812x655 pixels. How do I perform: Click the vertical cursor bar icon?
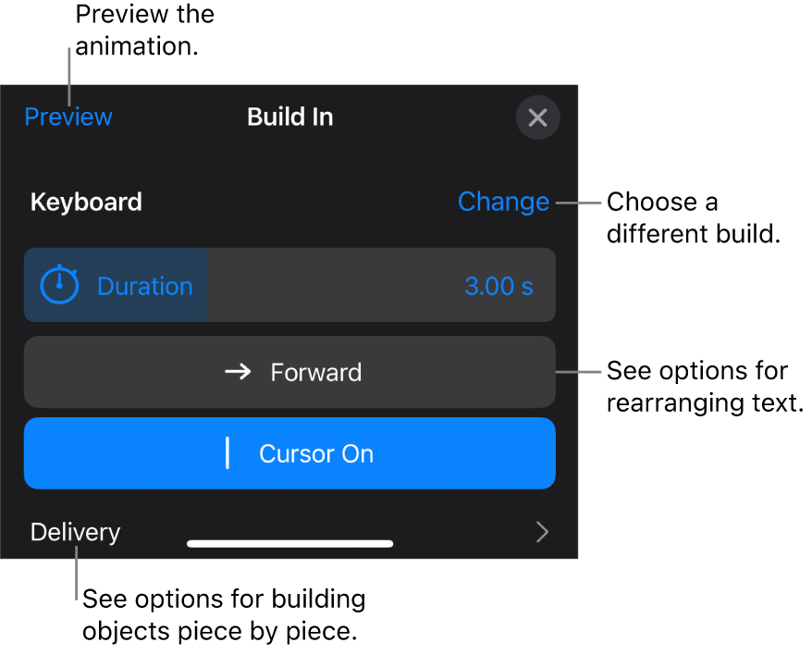[228, 453]
